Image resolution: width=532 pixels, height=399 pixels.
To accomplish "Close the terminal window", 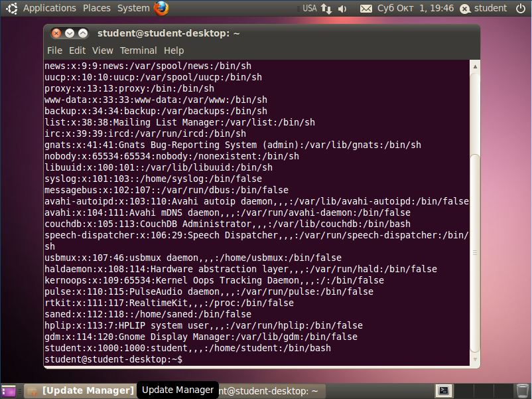I will (56, 33).
